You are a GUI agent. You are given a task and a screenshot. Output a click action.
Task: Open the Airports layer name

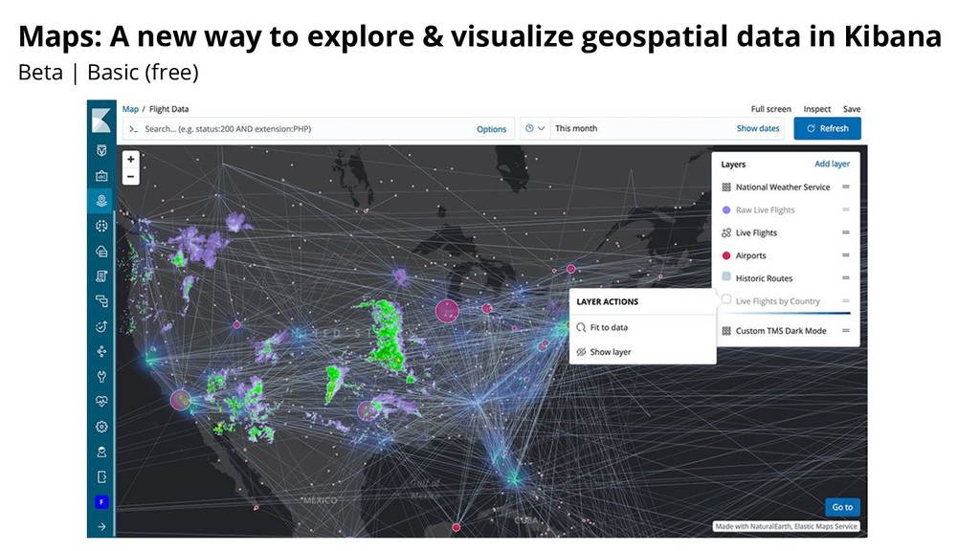click(x=750, y=255)
